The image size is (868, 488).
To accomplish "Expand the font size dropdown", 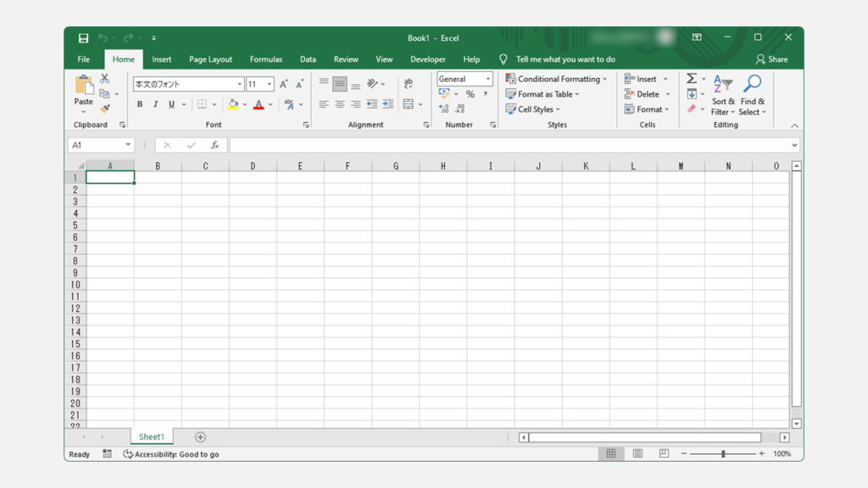I will (270, 84).
